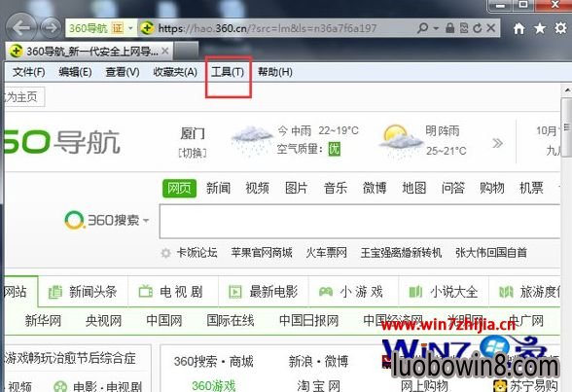572x392 pixels.
Task: Close the 360导航 browser tab
Action: (165, 51)
